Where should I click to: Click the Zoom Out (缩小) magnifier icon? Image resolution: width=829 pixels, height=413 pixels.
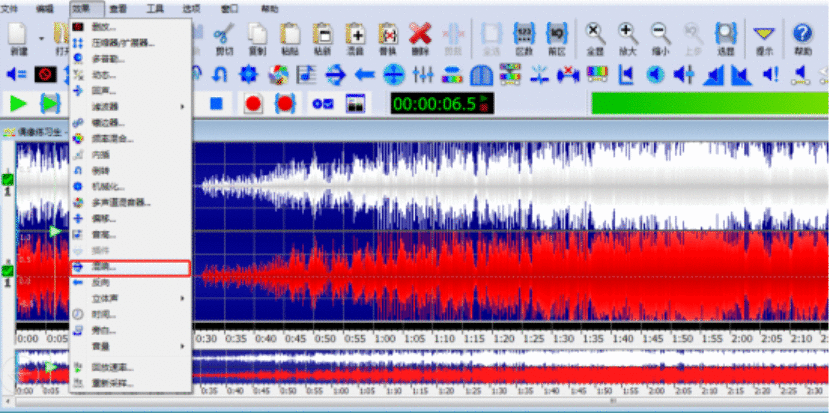660,38
